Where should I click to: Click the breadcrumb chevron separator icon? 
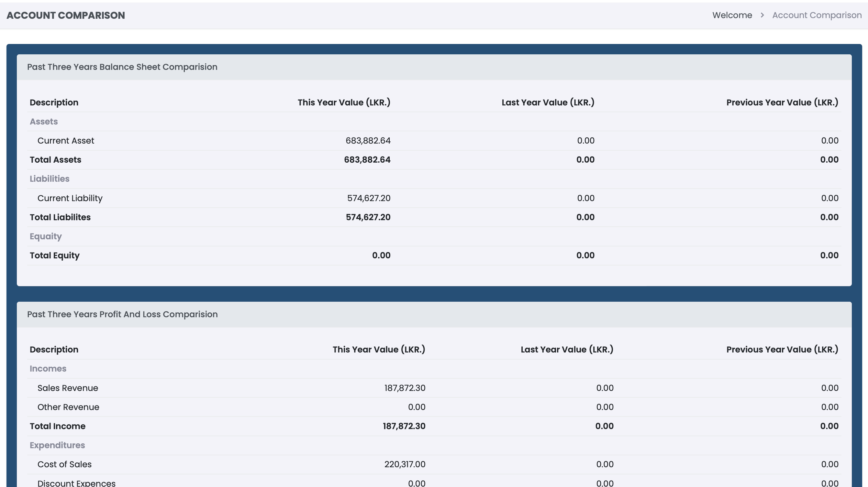pyautogui.click(x=762, y=15)
